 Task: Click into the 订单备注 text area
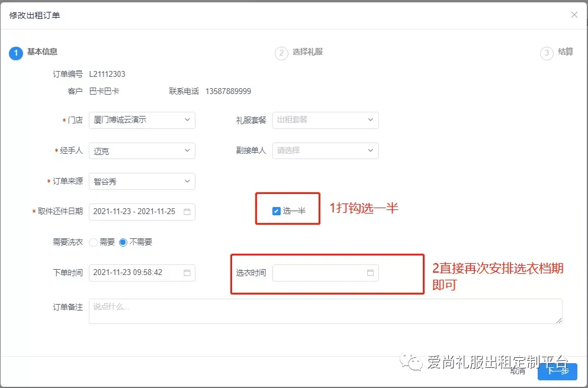tap(325, 311)
